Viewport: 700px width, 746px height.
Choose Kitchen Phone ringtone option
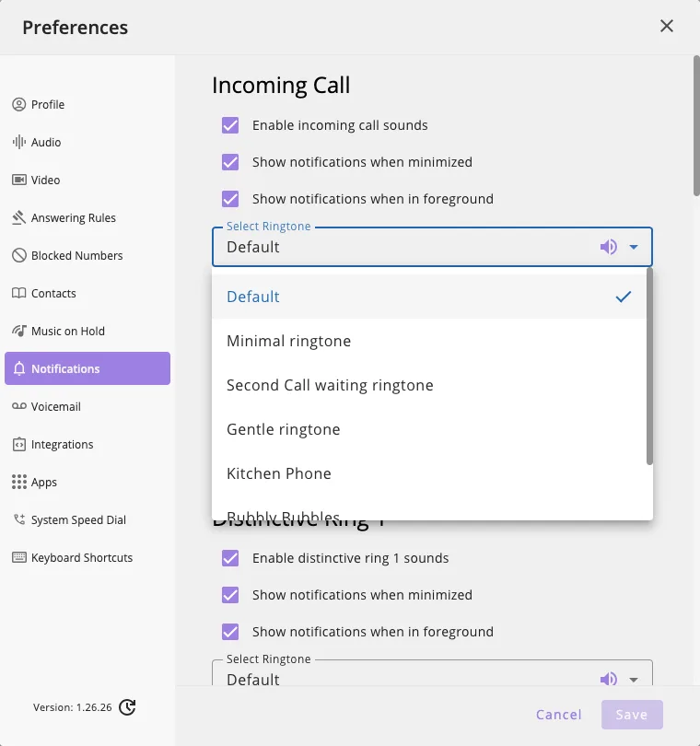(429, 474)
